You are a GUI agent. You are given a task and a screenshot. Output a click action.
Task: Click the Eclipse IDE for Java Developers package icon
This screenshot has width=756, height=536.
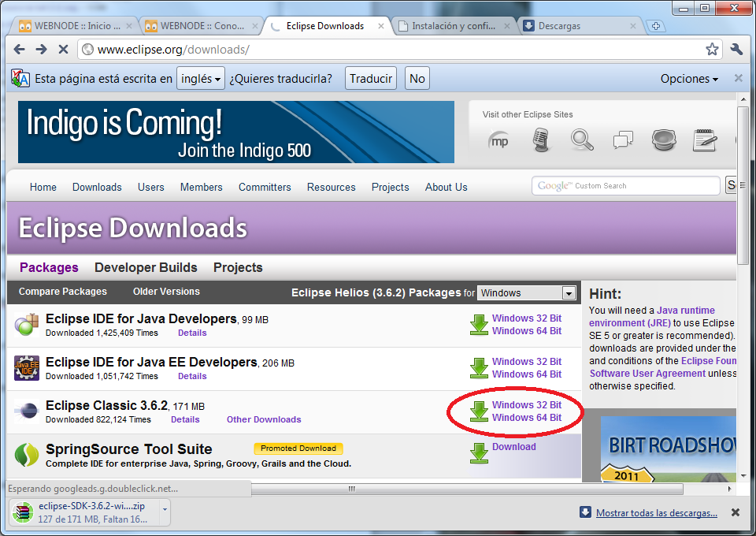pos(26,324)
